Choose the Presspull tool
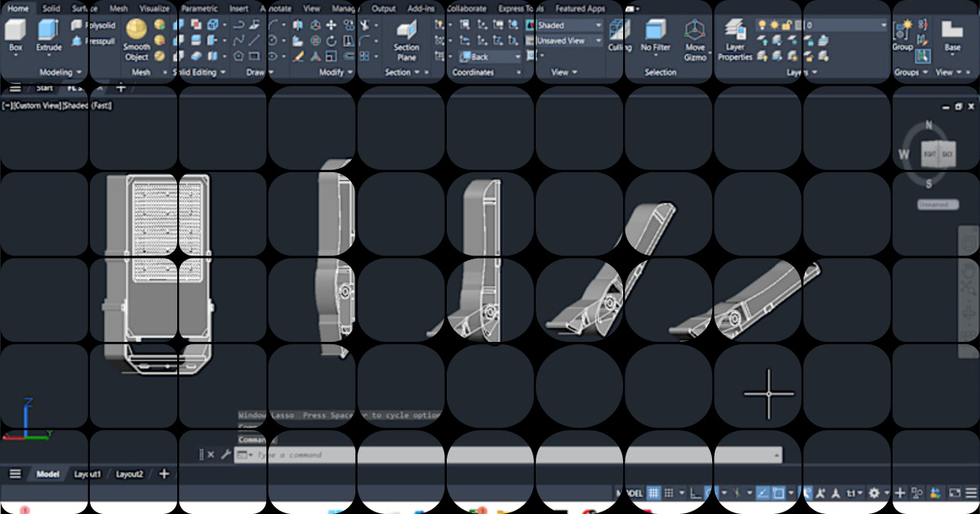The height and width of the screenshot is (514, 980). (x=93, y=39)
